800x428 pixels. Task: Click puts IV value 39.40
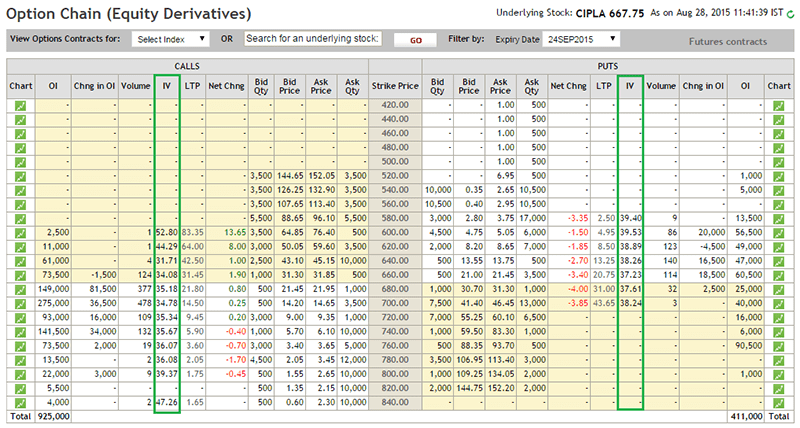(631, 218)
